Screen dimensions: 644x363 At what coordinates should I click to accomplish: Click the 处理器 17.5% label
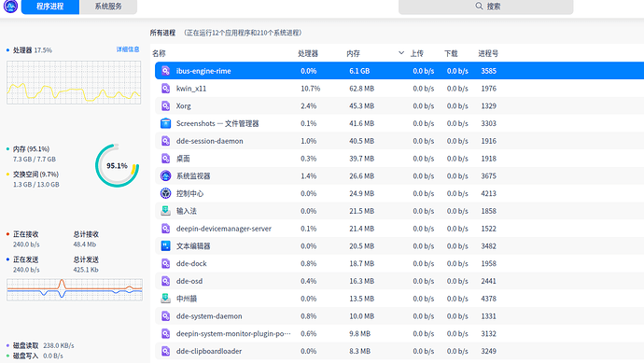click(x=33, y=50)
